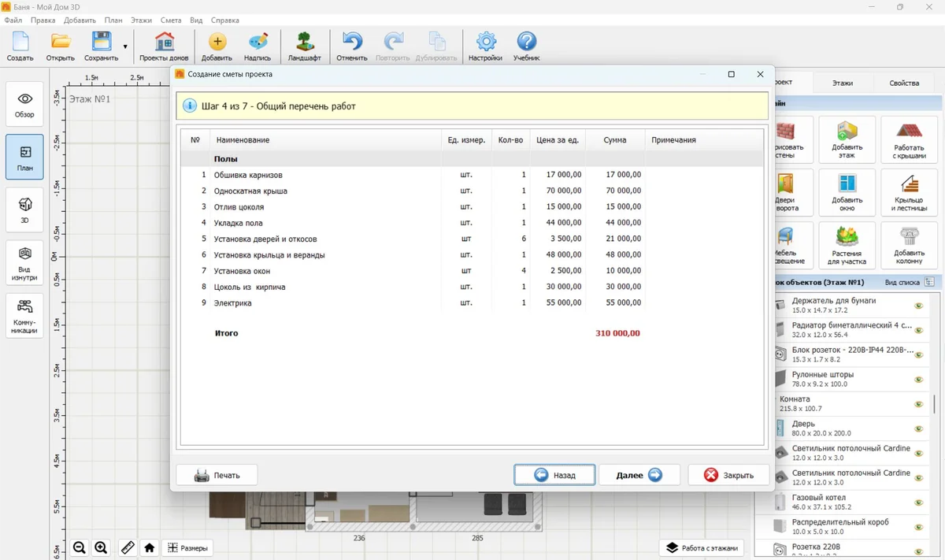
Task: Click the Add text label (Надпись) icon
Action: tap(257, 46)
